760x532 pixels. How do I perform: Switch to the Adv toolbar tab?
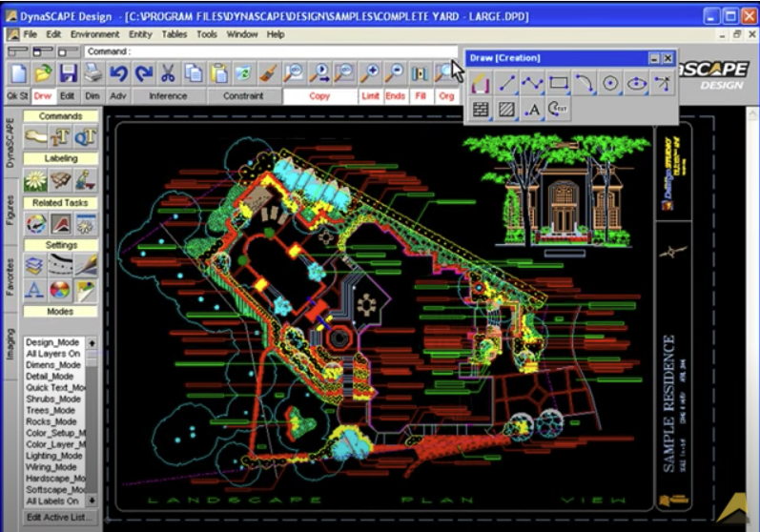tap(118, 96)
